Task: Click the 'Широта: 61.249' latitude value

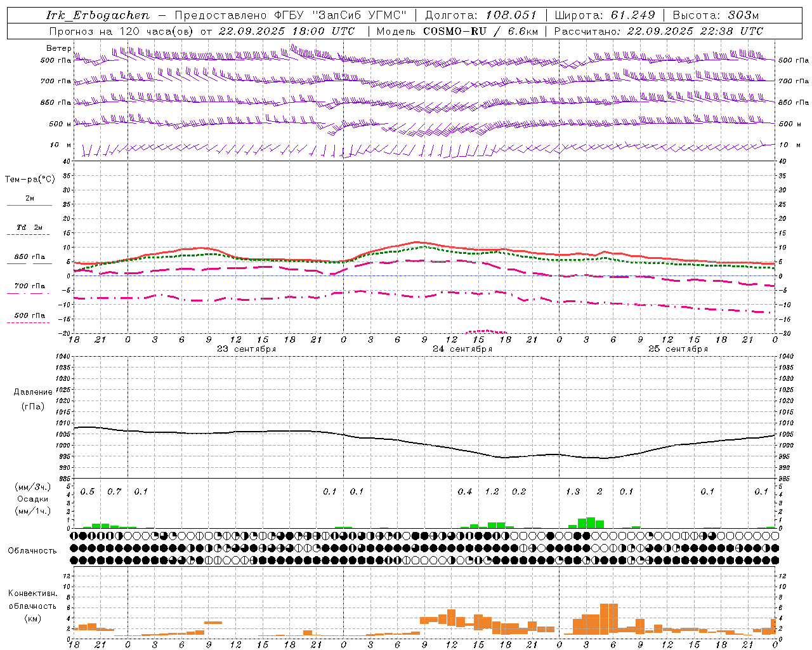Action: pos(605,15)
